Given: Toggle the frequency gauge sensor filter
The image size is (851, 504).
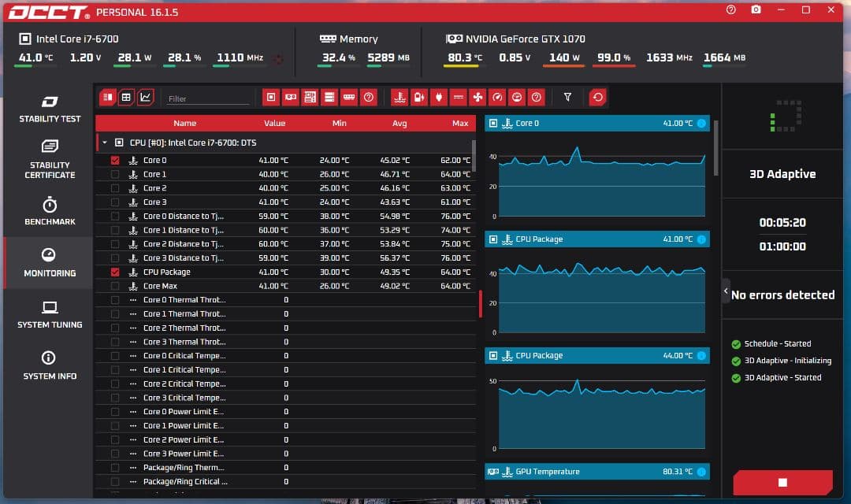Looking at the screenshot, I should (x=497, y=97).
